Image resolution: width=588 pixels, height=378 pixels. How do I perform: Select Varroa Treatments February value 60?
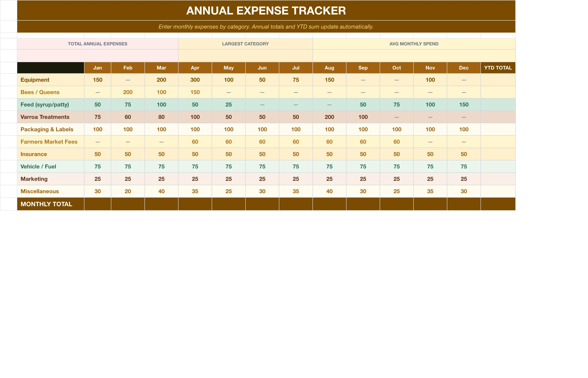pyautogui.click(x=128, y=117)
